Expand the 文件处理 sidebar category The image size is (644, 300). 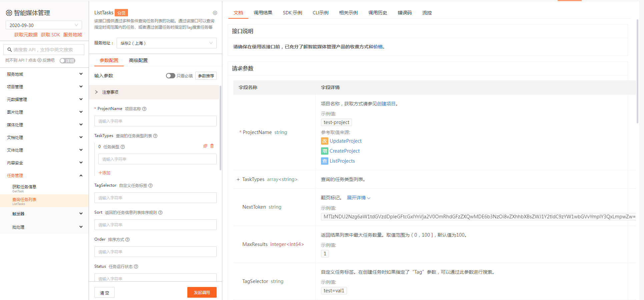44,150
